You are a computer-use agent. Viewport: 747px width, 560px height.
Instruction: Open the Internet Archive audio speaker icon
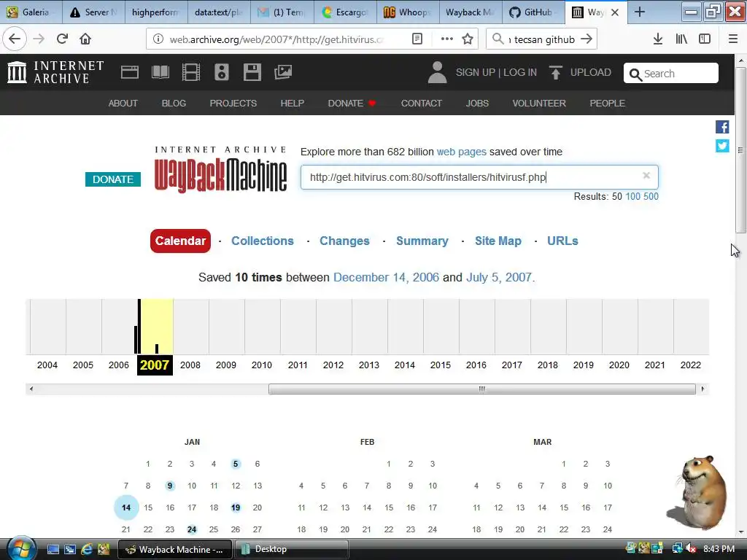click(x=222, y=72)
